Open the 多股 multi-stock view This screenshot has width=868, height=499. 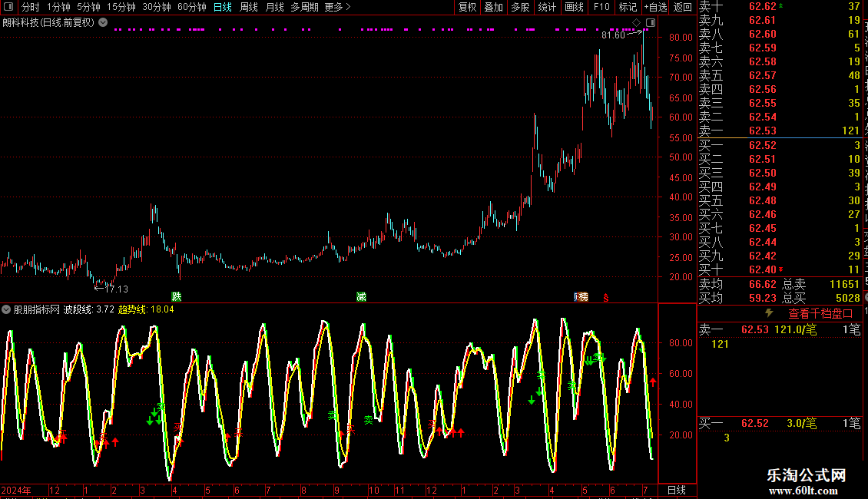520,7
